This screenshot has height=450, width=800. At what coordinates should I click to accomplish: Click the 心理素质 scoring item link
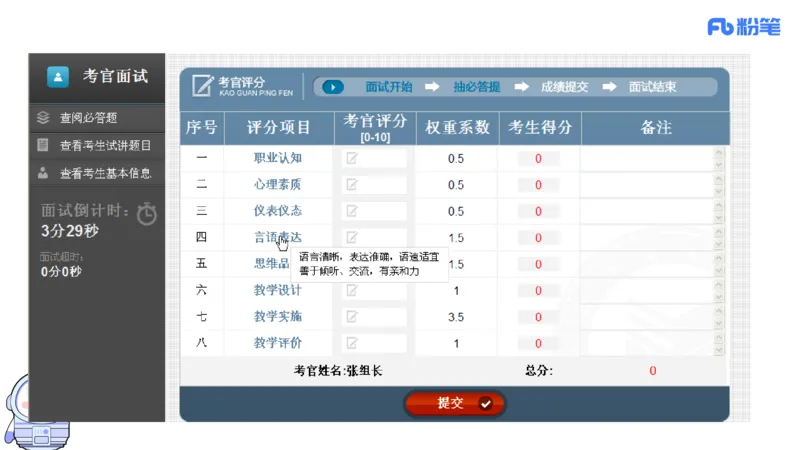(278, 185)
